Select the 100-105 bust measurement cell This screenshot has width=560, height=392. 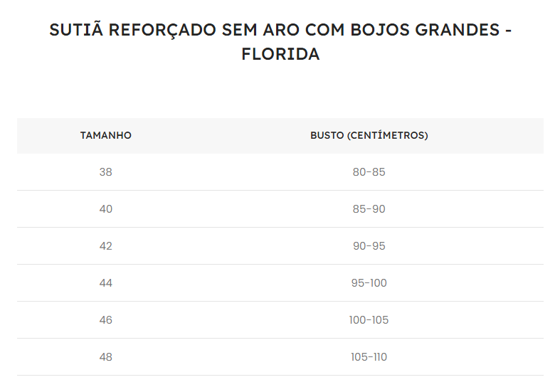tap(369, 320)
